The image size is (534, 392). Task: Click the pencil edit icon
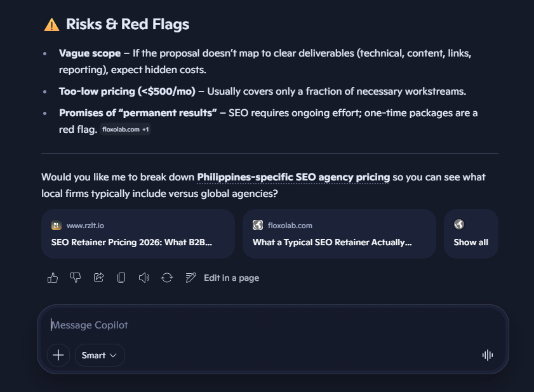tap(190, 278)
